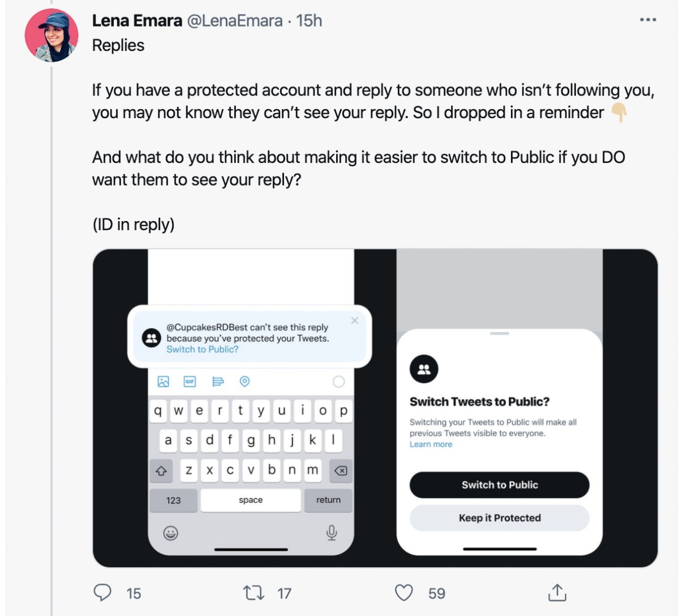Click the reply speech bubble icon
This screenshot has width=679, height=616.
pos(102,592)
